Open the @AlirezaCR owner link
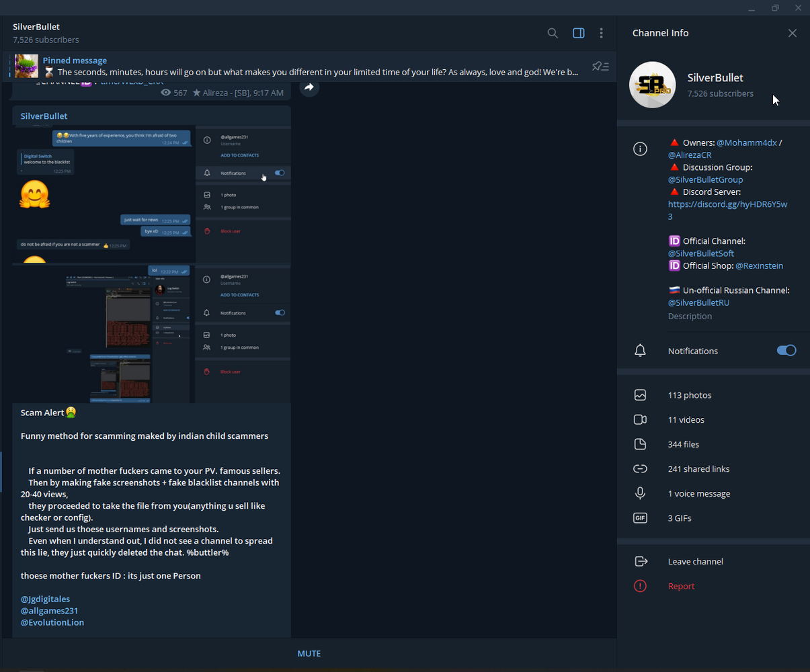The width and height of the screenshot is (810, 672). click(690, 155)
